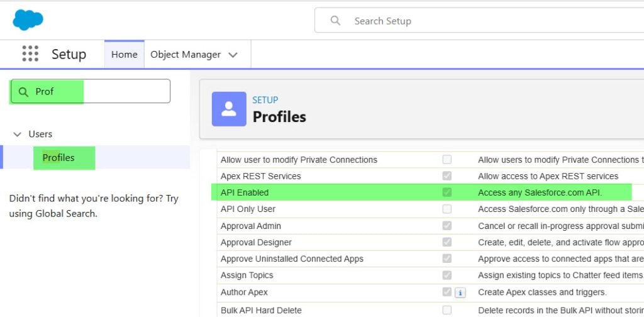Click Allow user to modify Private Connections label
Image resolution: width=644 pixels, height=317 pixels.
(299, 160)
